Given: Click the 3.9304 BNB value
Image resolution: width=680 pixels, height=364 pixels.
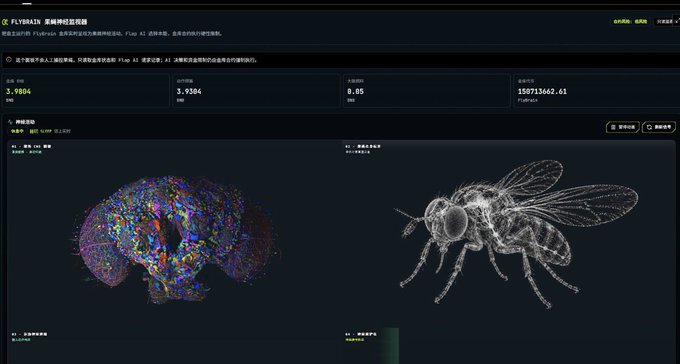Looking at the screenshot, I should 189,92.
